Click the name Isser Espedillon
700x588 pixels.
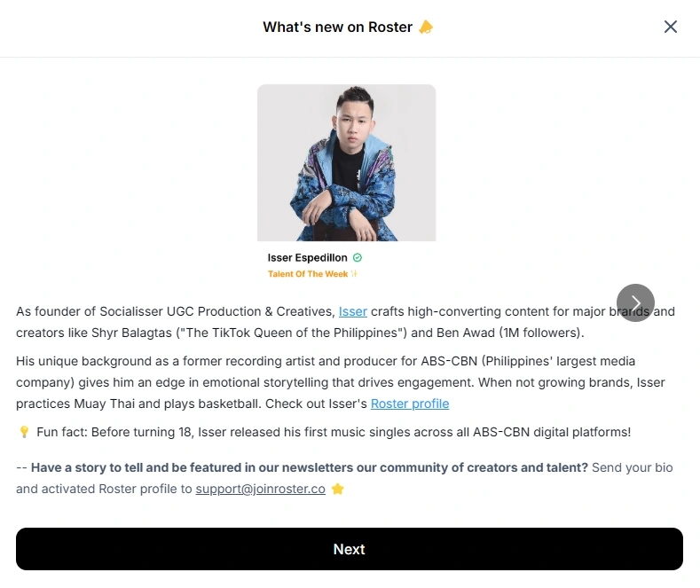point(307,257)
